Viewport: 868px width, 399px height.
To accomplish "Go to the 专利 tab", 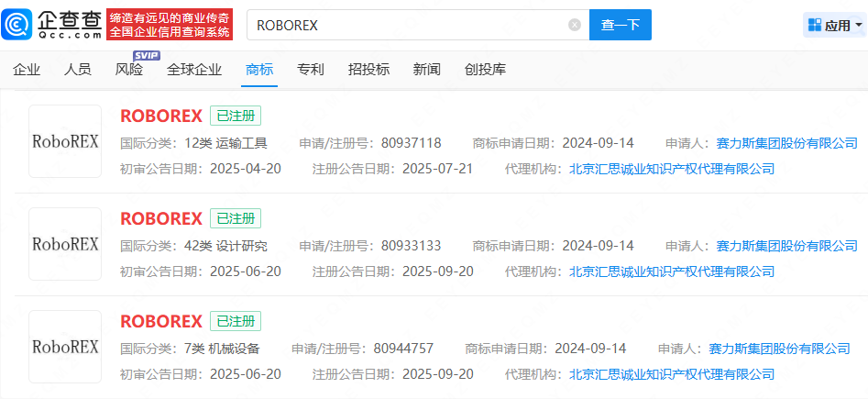I will 311,70.
